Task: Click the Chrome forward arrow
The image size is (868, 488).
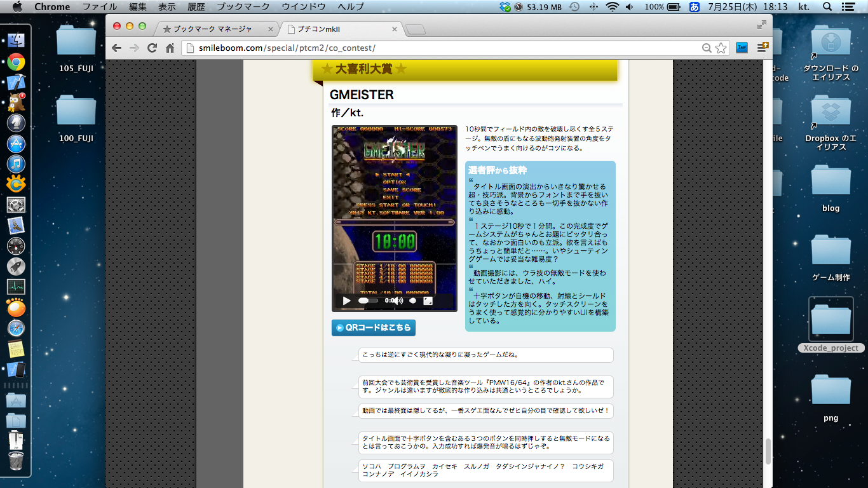Action: 134,48
